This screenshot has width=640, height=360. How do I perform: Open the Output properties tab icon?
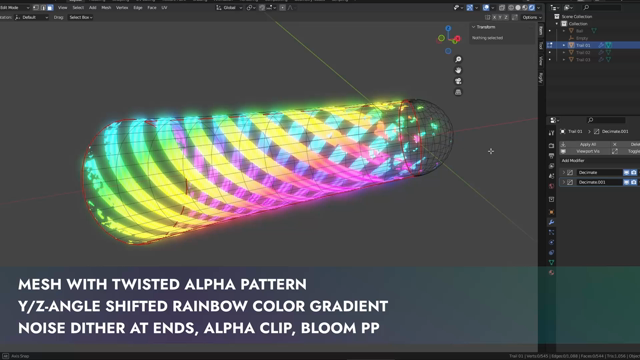point(551,156)
